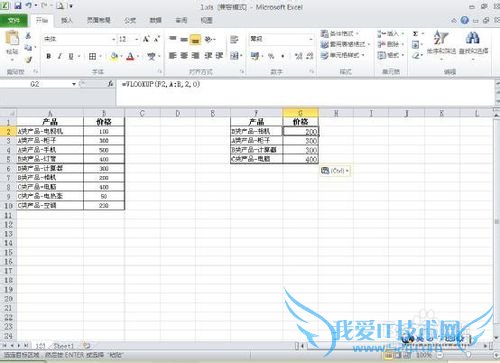Toggle Italic formatting
Viewport: 500px width, 363px height.
pyautogui.click(x=60, y=56)
